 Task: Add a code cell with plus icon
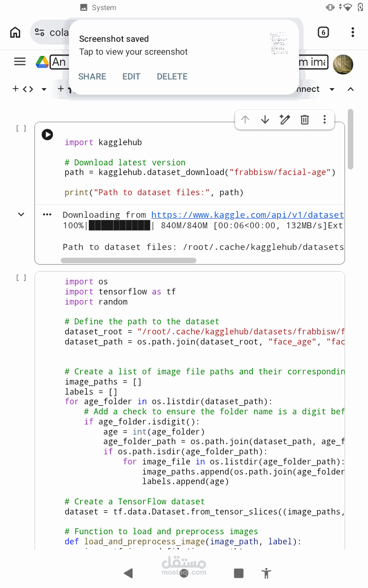click(23, 89)
